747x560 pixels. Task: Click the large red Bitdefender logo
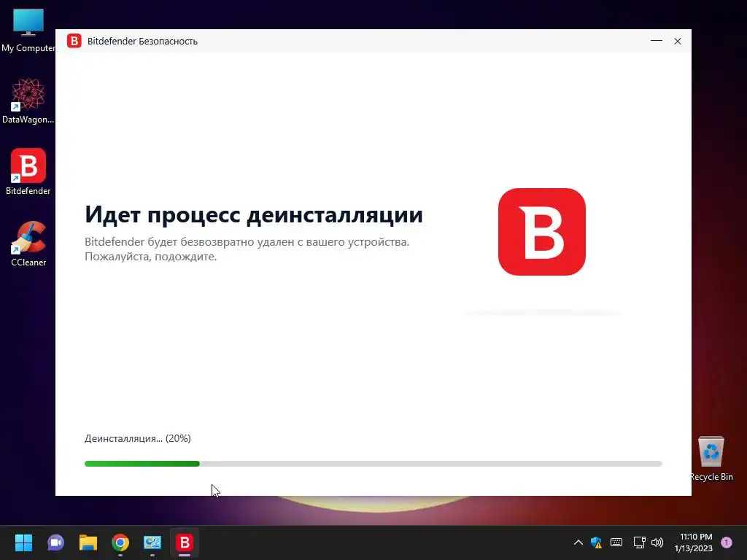tap(542, 232)
